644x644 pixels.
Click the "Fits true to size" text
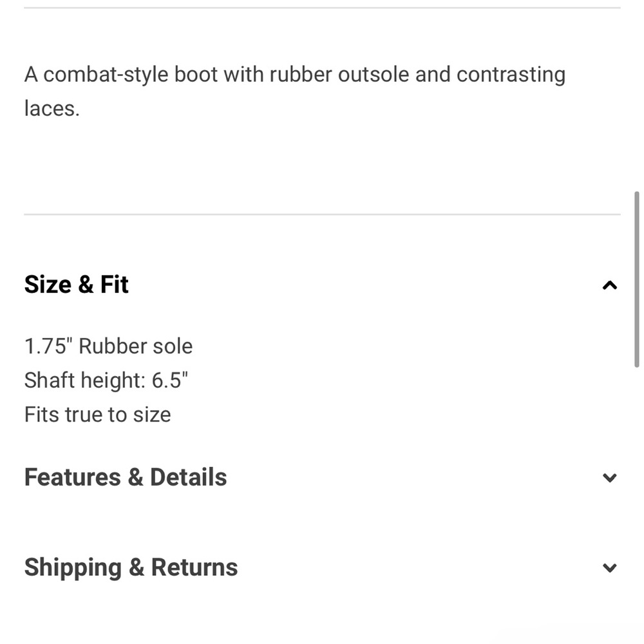[97, 415]
